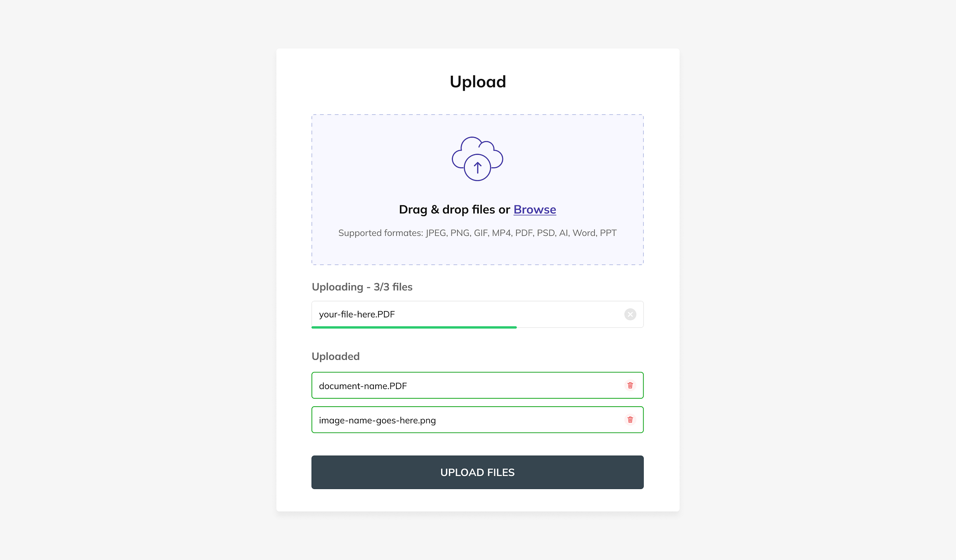Open Browse to pick files
Image resolution: width=956 pixels, height=560 pixels.
pyautogui.click(x=535, y=209)
